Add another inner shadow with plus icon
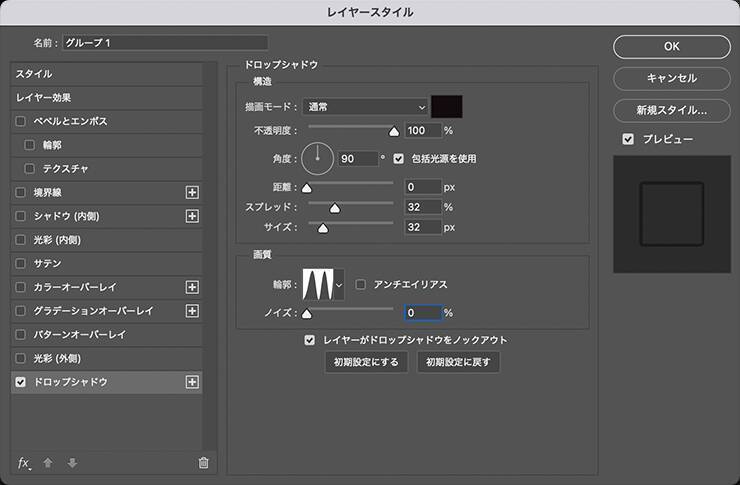 [x=193, y=216]
